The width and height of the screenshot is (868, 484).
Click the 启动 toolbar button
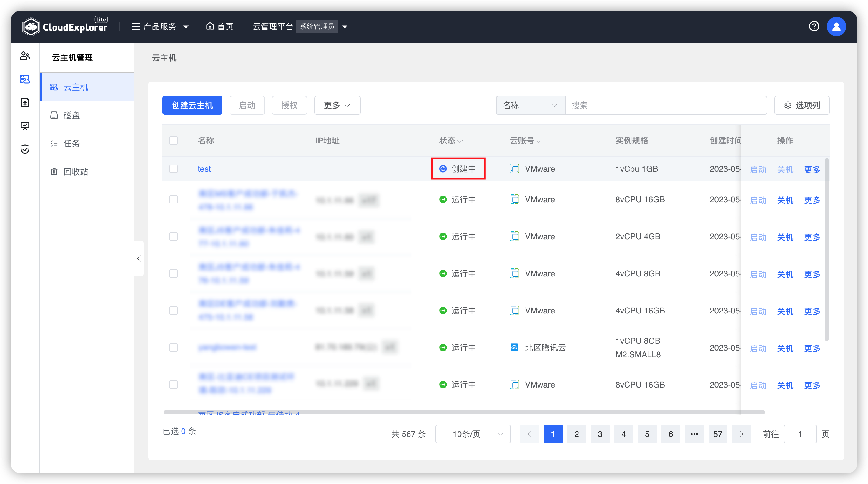coord(247,106)
